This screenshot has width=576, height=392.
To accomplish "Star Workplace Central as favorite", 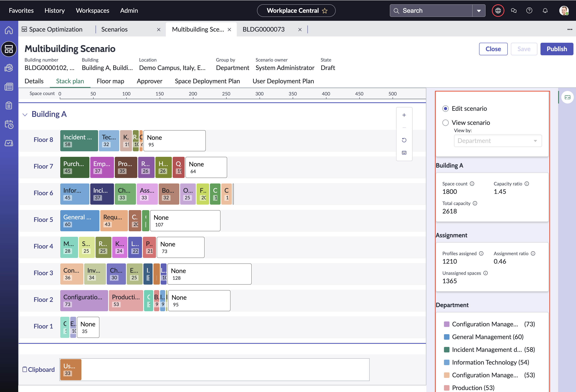I will tap(324, 11).
